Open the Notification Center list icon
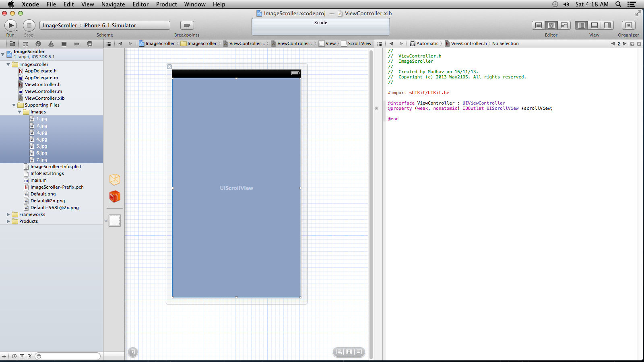Viewport: 644px width, 362px height. point(632,4)
